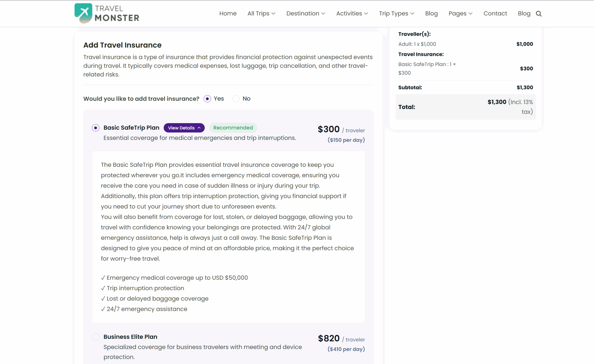Select Yes for adding travel insurance
Image resolution: width=594 pixels, height=364 pixels.
coord(207,99)
